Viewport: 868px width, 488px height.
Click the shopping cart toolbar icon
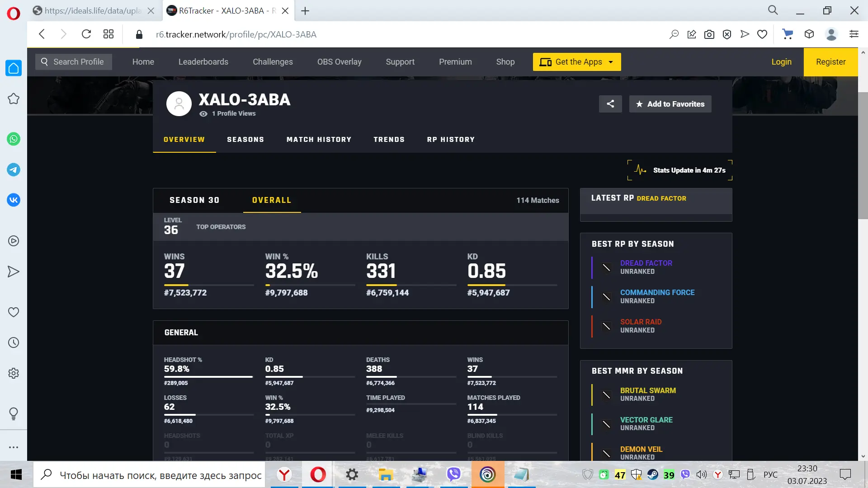click(x=788, y=34)
